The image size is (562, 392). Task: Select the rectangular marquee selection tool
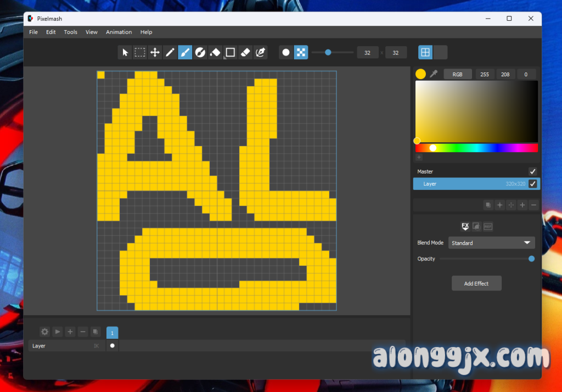(140, 53)
